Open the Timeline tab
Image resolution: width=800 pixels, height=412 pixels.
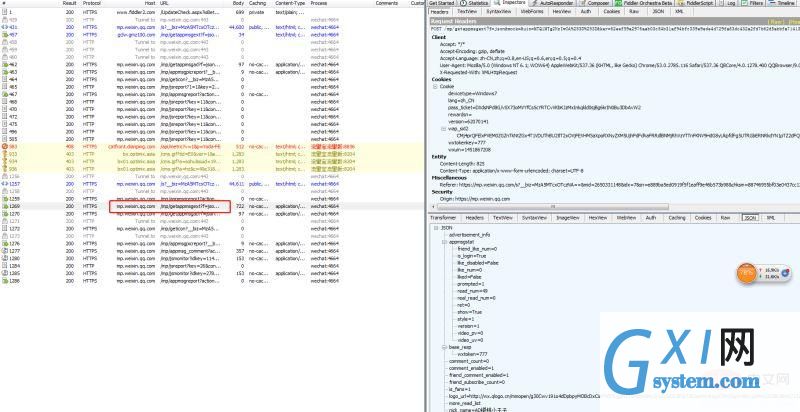(x=782, y=3)
